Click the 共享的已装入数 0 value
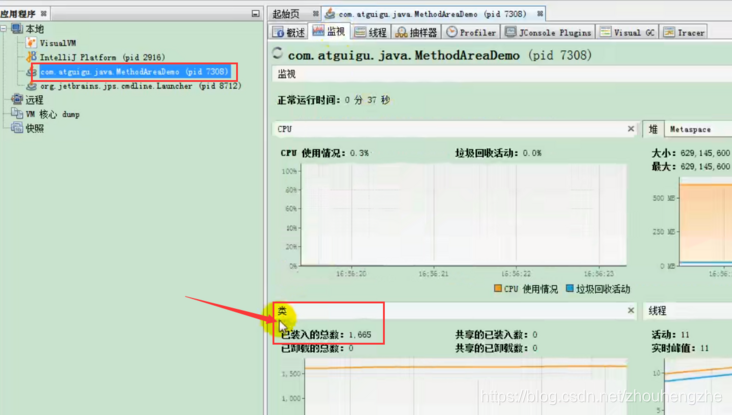 click(x=535, y=335)
